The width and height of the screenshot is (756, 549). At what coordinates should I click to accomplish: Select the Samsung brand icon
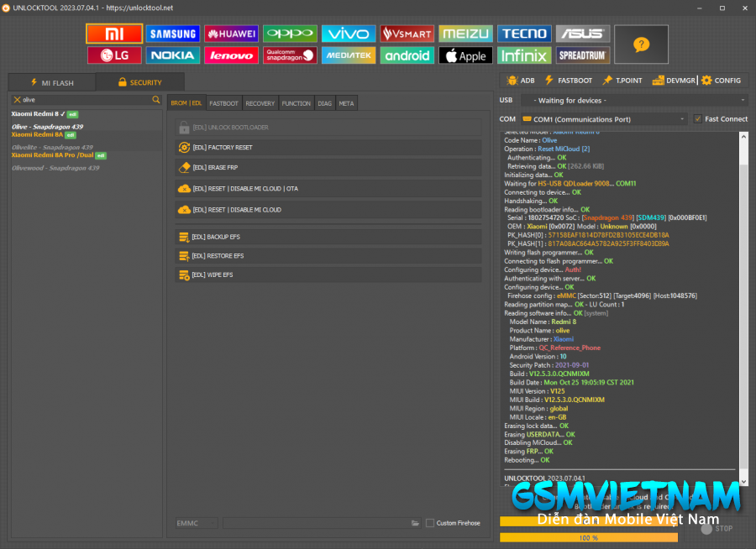click(172, 34)
